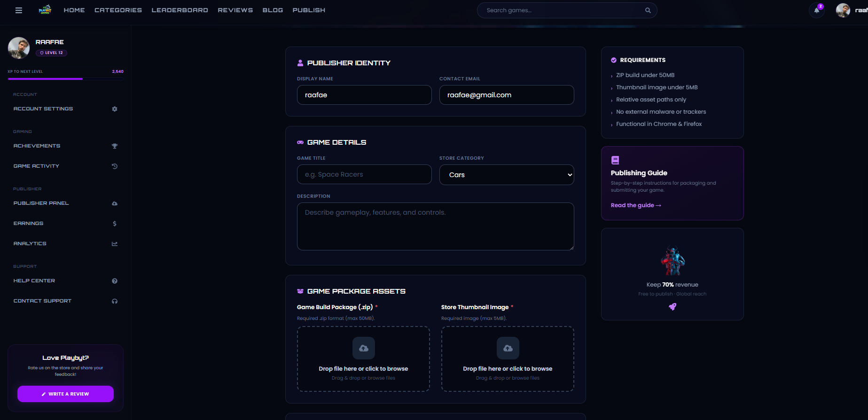This screenshot has width=868, height=420.
Task: Open the Leaderboard nav item
Action: click(x=180, y=10)
